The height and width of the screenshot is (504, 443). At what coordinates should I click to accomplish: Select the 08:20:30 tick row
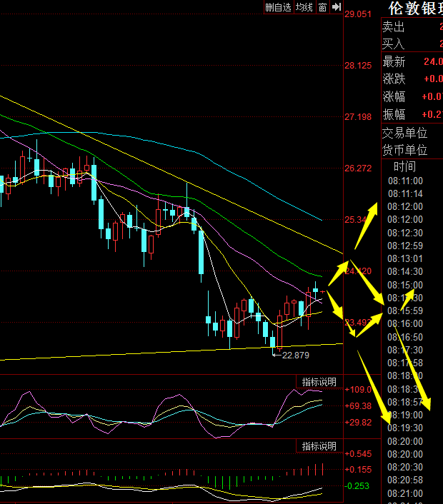coord(405,466)
